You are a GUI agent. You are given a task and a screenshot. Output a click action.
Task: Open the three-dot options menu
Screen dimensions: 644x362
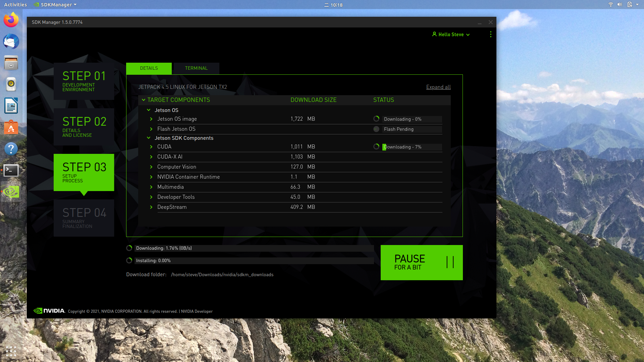(490, 34)
